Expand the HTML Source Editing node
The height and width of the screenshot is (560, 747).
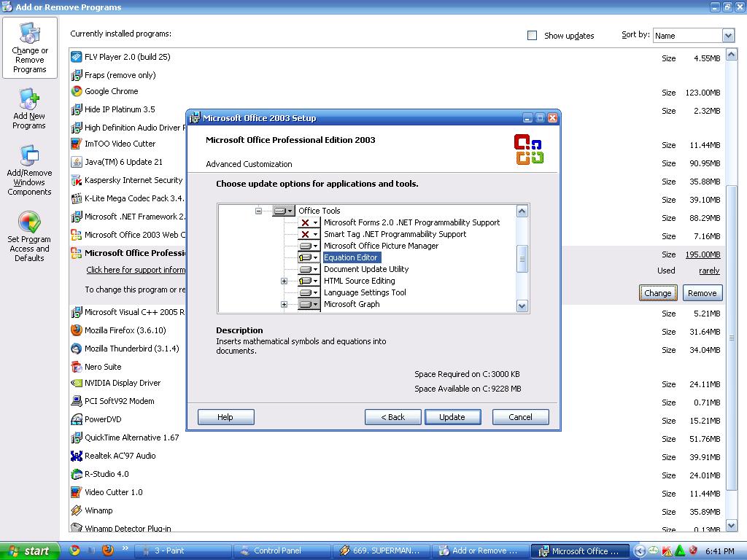point(284,281)
